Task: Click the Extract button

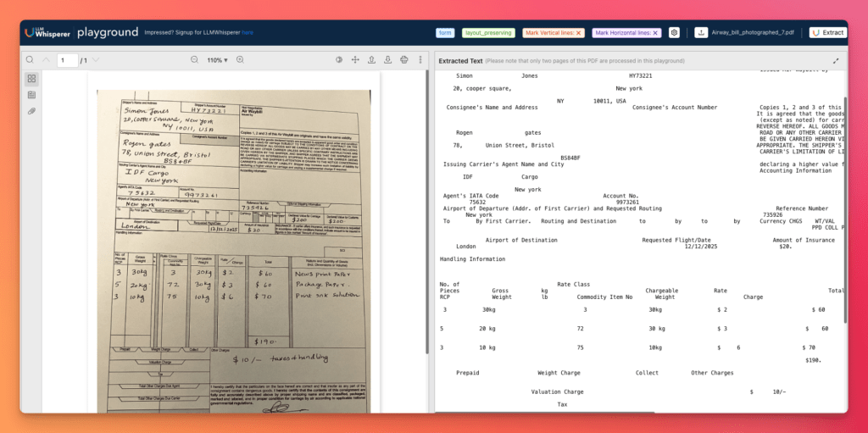Action: (826, 32)
